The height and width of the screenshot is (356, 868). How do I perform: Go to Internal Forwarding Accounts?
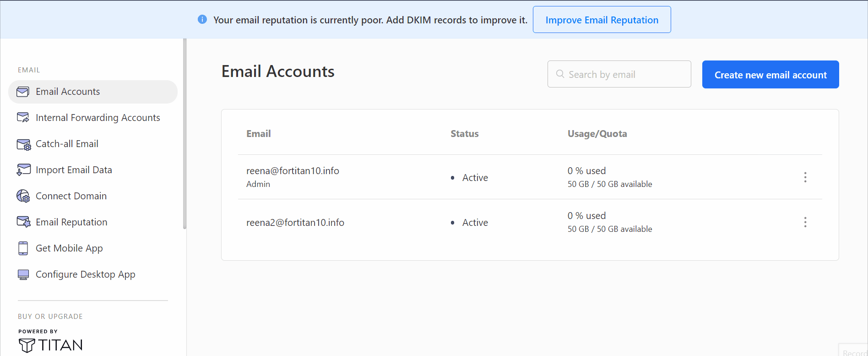pos(98,118)
